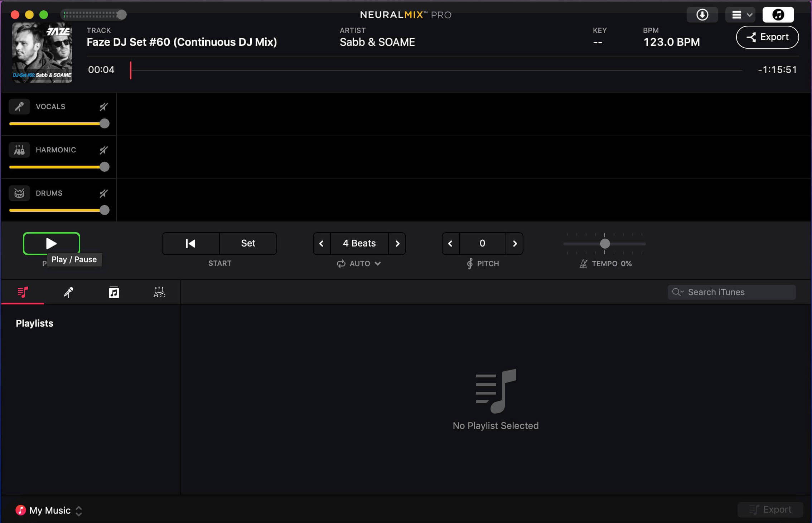Click the No Playlist Selected message
This screenshot has width=812, height=523.
coord(496,426)
